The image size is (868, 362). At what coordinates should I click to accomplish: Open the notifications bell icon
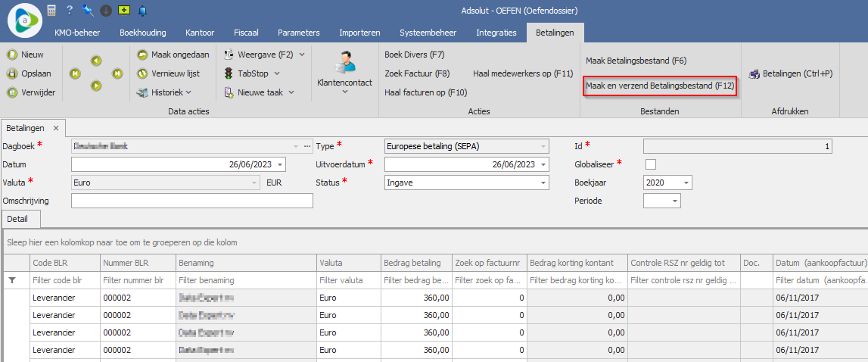pyautogui.click(x=142, y=10)
